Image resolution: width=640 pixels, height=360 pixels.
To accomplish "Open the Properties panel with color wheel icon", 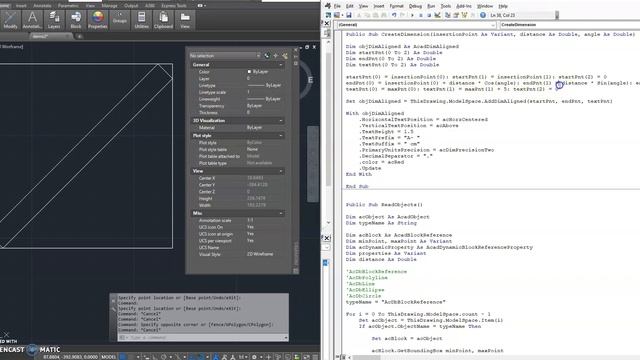I will pos(98,20).
